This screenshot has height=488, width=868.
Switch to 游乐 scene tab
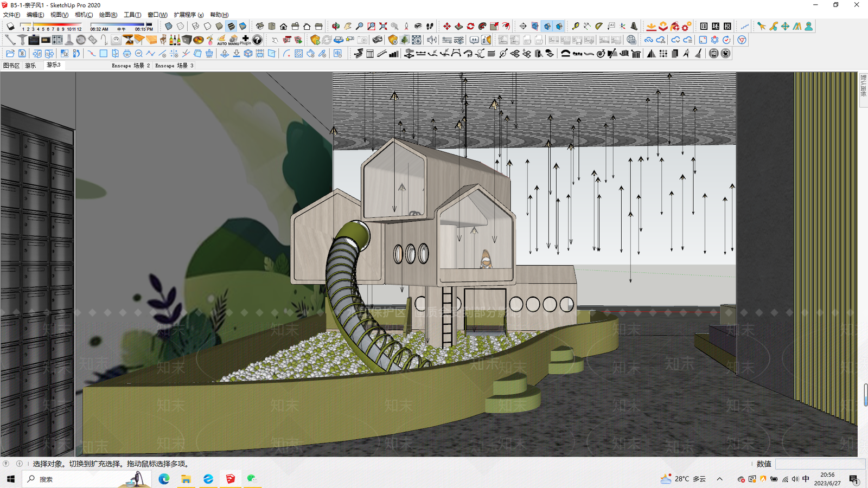(x=30, y=65)
